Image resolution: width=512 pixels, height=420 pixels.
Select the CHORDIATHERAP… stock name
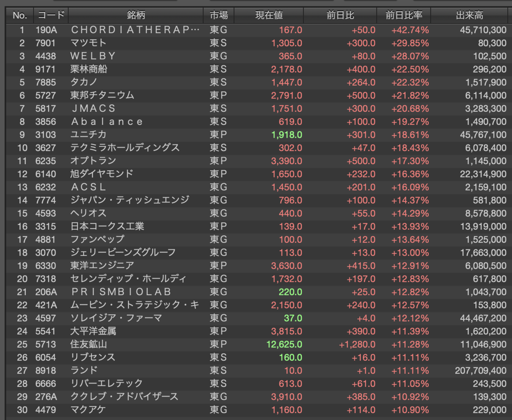(x=135, y=30)
